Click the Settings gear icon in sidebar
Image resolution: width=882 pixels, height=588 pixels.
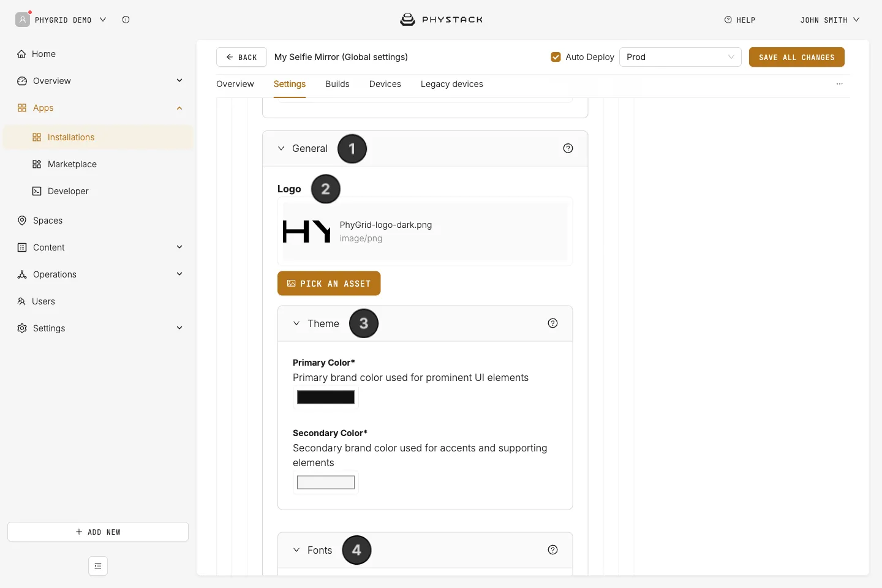(22, 328)
